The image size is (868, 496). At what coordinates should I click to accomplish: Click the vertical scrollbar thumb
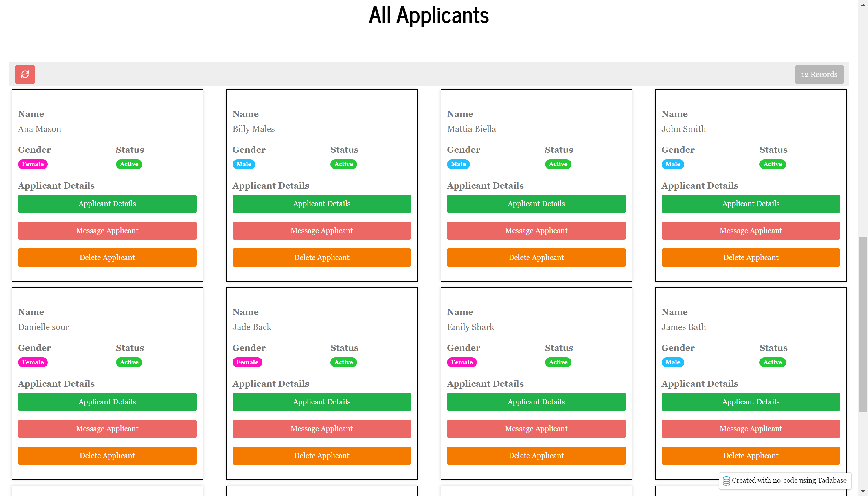tap(863, 325)
